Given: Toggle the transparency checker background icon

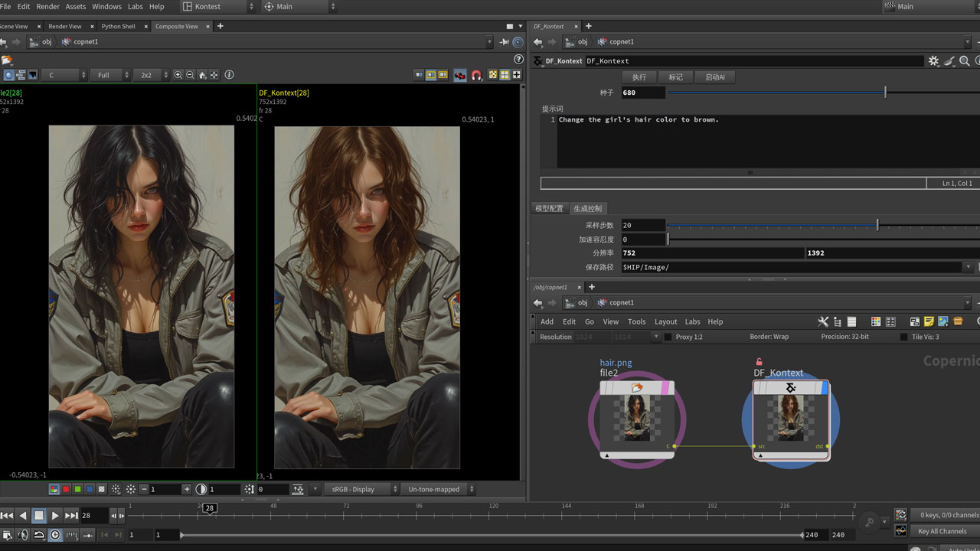Looking at the screenshot, I should 493,75.
